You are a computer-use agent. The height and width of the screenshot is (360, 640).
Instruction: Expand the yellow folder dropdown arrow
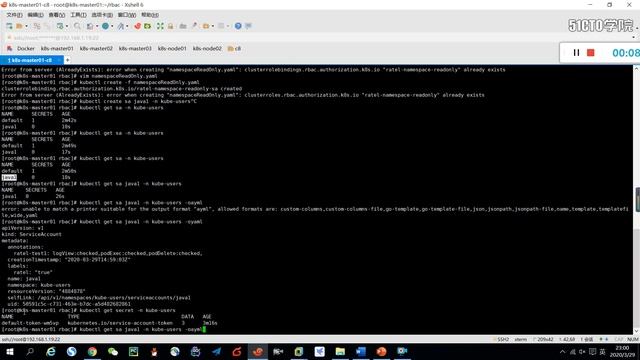click(213, 27)
